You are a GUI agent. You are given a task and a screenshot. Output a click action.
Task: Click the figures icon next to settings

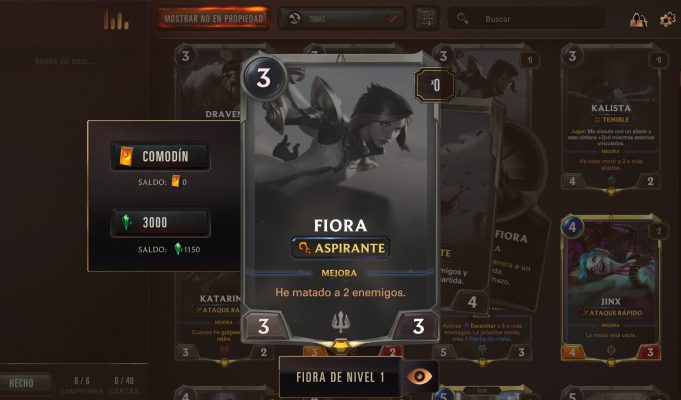pos(638,20)
